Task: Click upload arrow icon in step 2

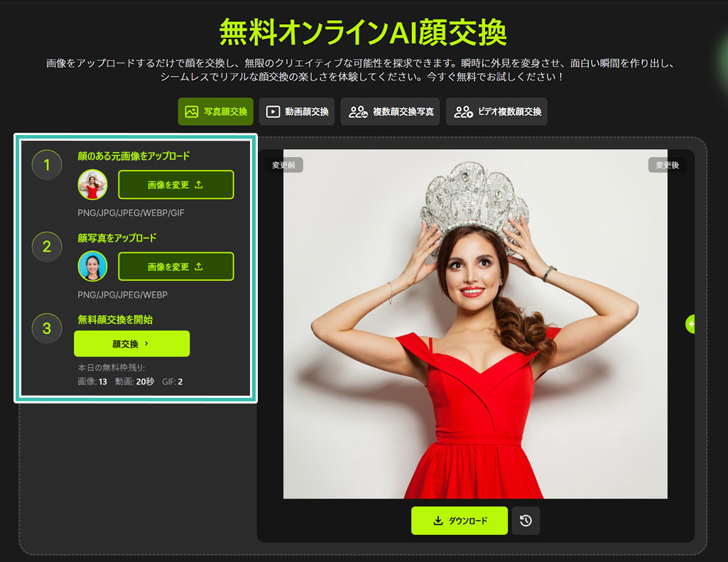Action: coord(199,267)
